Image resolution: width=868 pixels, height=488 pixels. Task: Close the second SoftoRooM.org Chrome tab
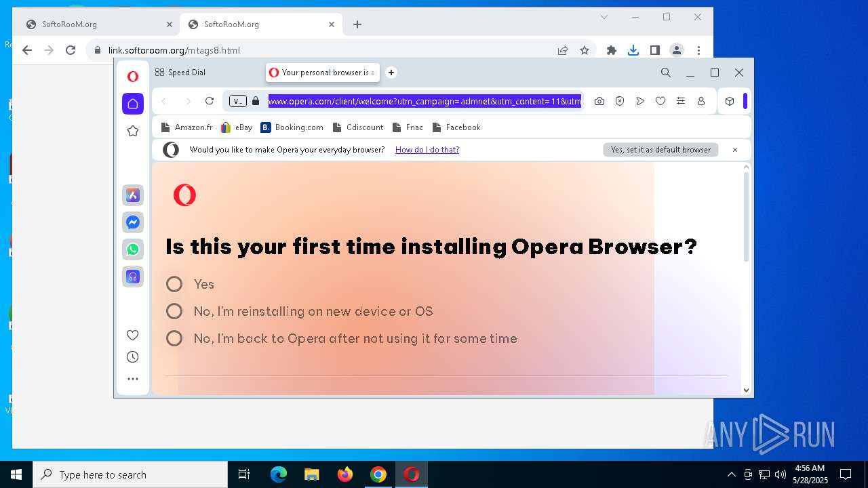[x=332, y=24]
